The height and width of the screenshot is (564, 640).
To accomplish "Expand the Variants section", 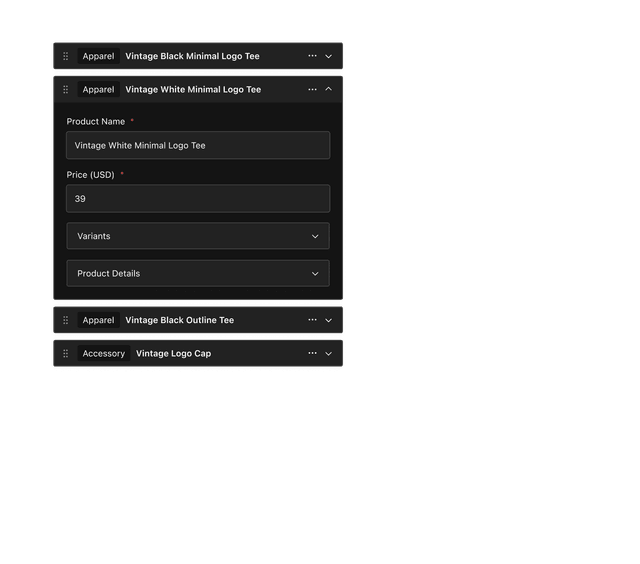I will pos(198,236).
